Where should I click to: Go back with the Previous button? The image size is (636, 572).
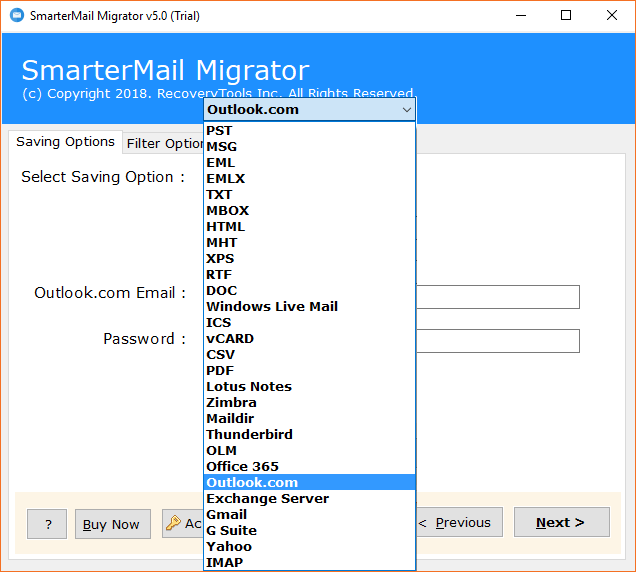tap(459, 522)
